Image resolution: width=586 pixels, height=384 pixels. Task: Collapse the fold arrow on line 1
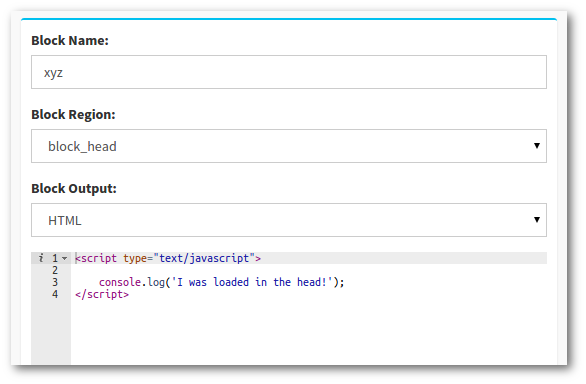[64, 258]
